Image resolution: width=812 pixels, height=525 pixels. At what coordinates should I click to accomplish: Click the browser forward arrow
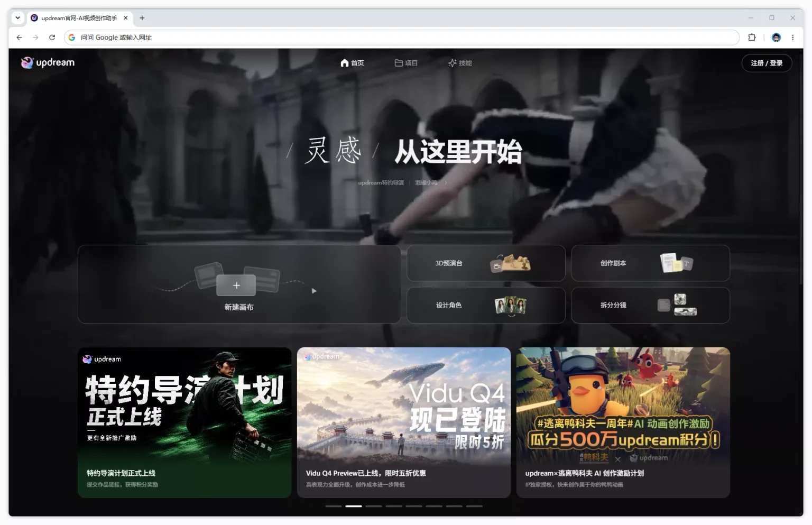click(x=35, y=38)
